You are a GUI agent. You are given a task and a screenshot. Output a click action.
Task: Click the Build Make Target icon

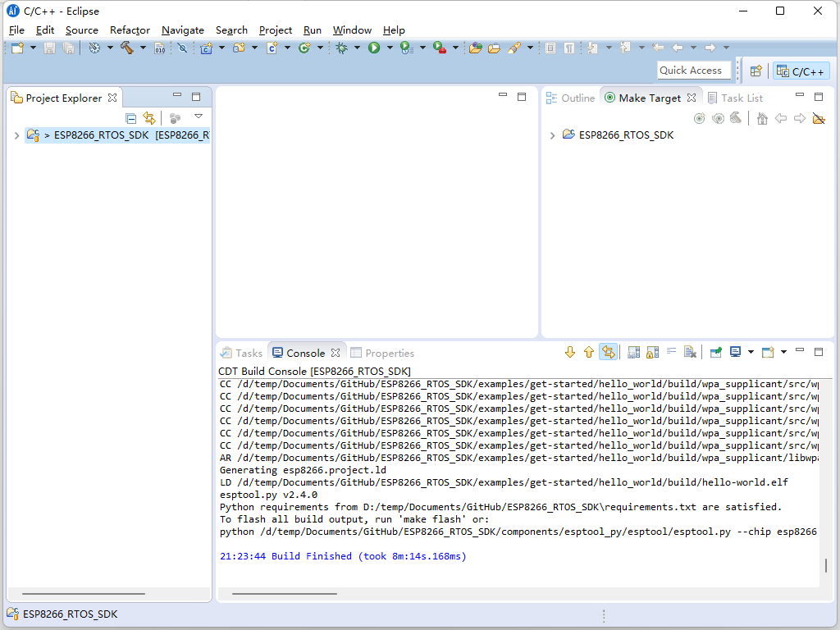pyautogui.click(x=736, y=118)
